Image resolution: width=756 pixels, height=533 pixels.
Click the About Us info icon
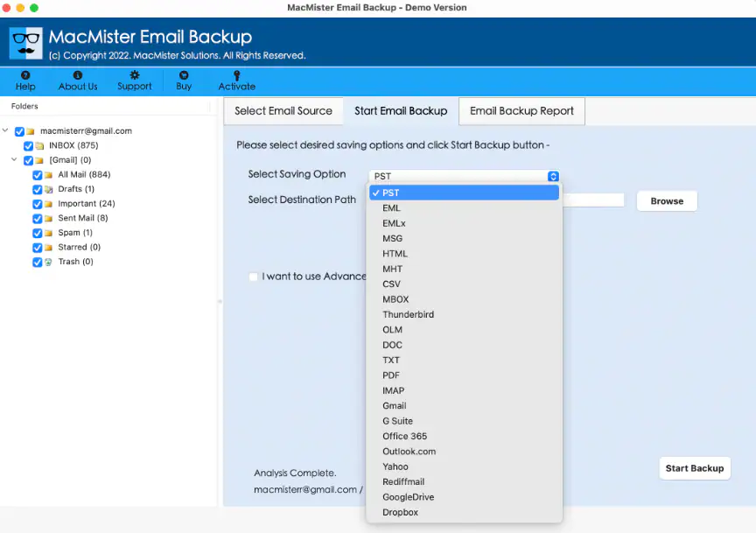click(x=78, y=75)
